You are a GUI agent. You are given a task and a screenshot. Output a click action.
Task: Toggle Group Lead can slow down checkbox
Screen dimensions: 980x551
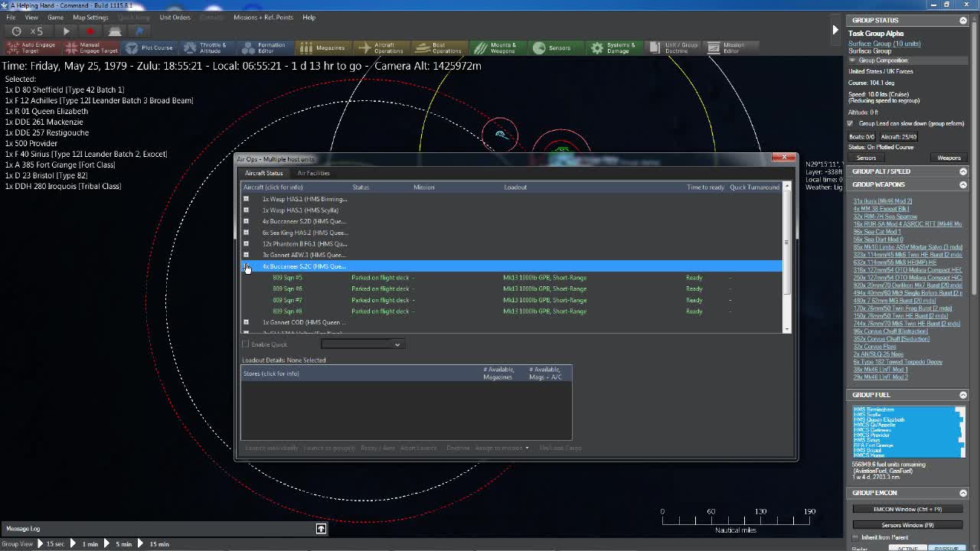click(x=851, y=123)
